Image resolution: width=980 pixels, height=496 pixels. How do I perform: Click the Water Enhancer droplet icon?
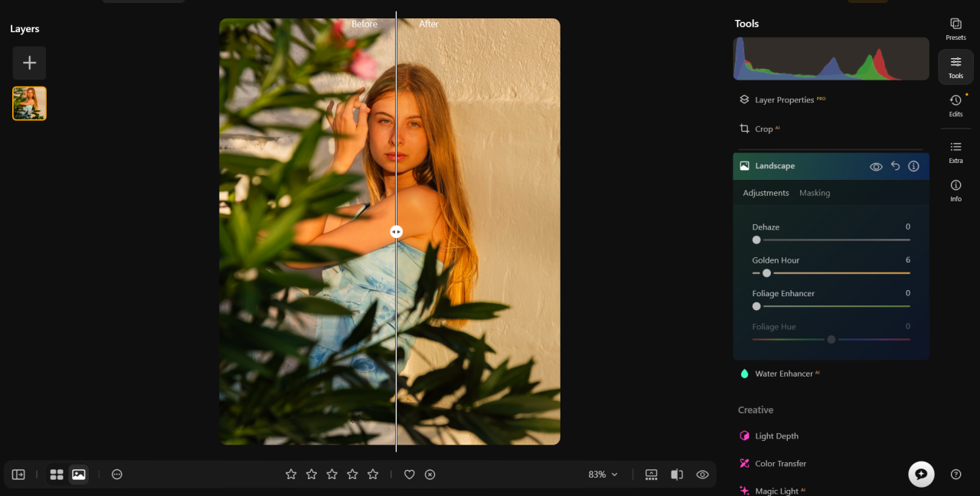pos(744,374)
